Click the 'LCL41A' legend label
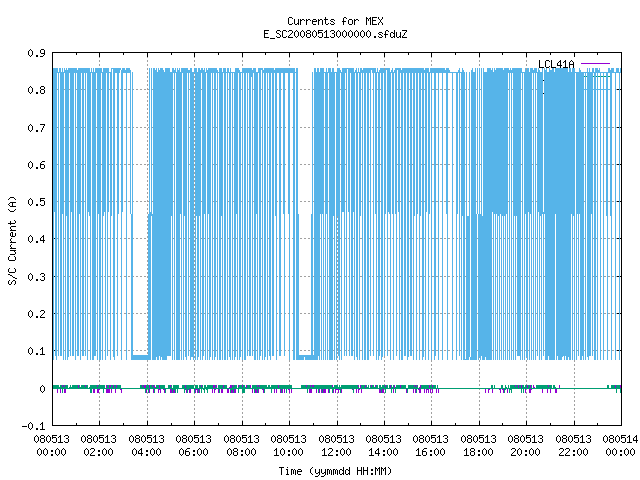This screenshot has height=480, width=640. tap(556, 64)
